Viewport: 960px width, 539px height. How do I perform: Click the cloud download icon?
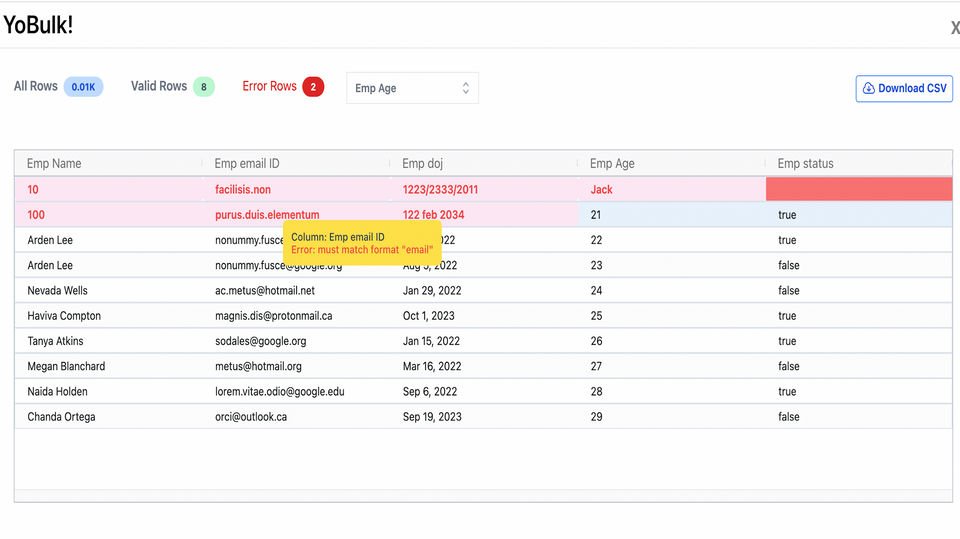[868, 88]
